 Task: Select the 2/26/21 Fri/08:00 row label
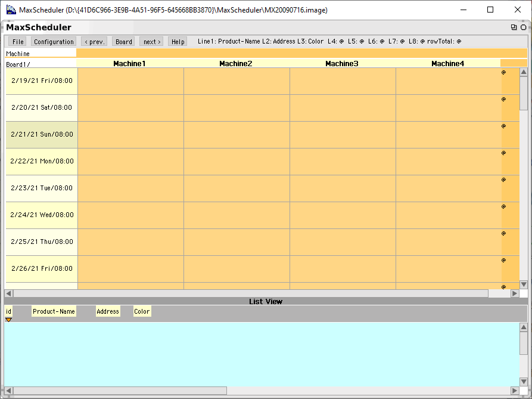[x=42, y=268]
